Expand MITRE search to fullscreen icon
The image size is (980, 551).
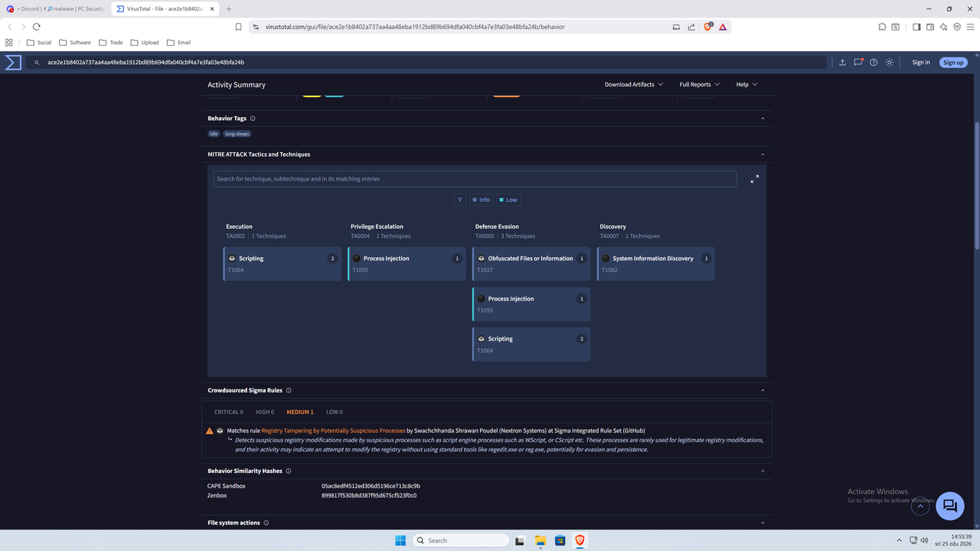click(x=754, y=178)
